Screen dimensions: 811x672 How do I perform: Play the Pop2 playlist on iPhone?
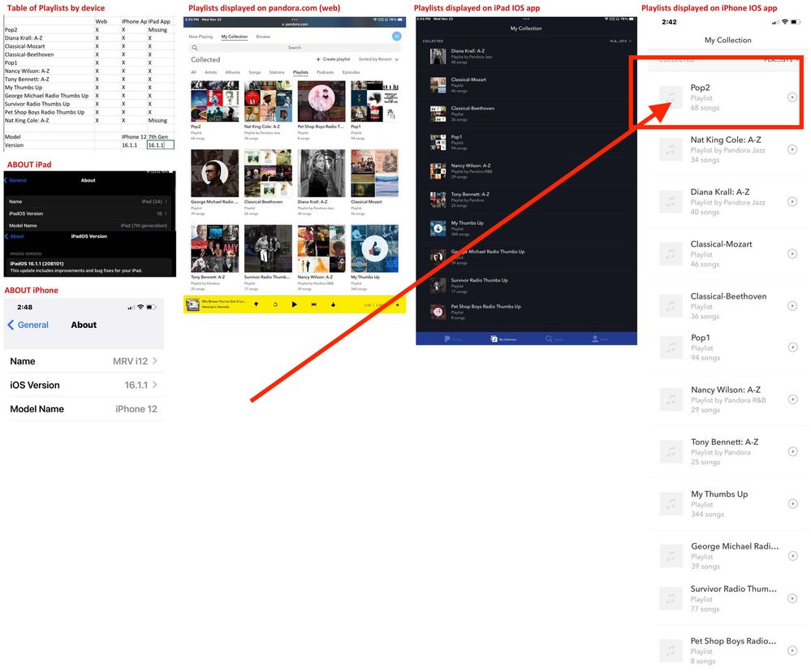792,97
